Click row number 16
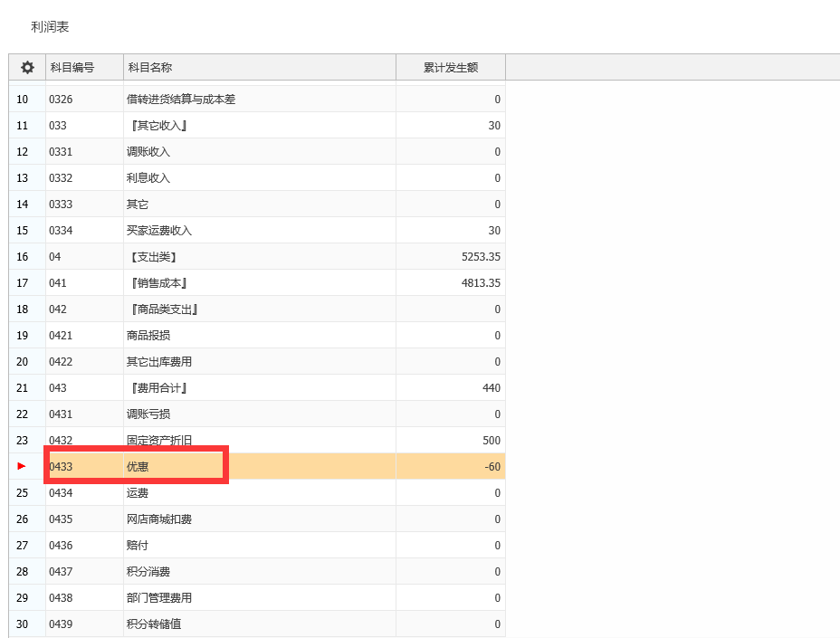This screenshot has height=638, width=840. pyautogui.click(x=22, y=257)
